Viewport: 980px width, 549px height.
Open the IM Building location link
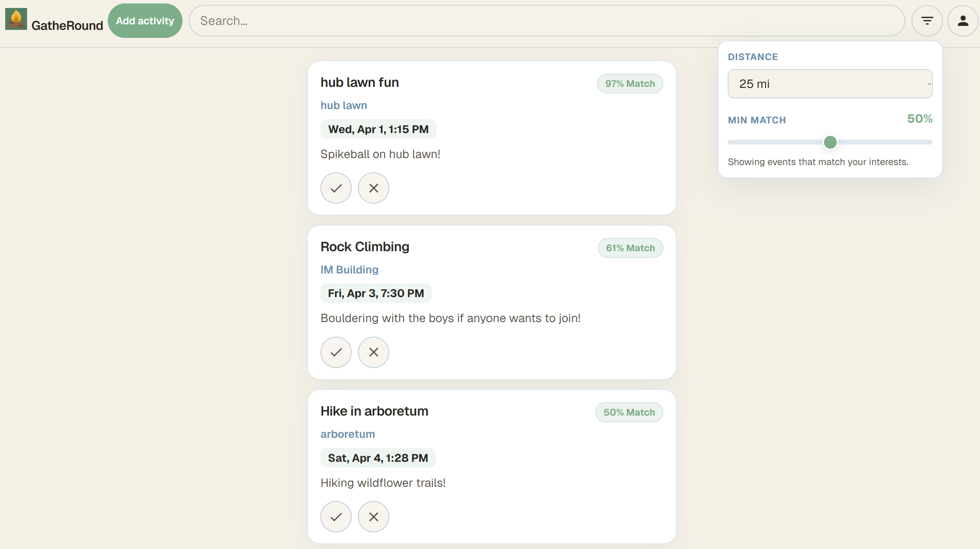click(349, 270)
